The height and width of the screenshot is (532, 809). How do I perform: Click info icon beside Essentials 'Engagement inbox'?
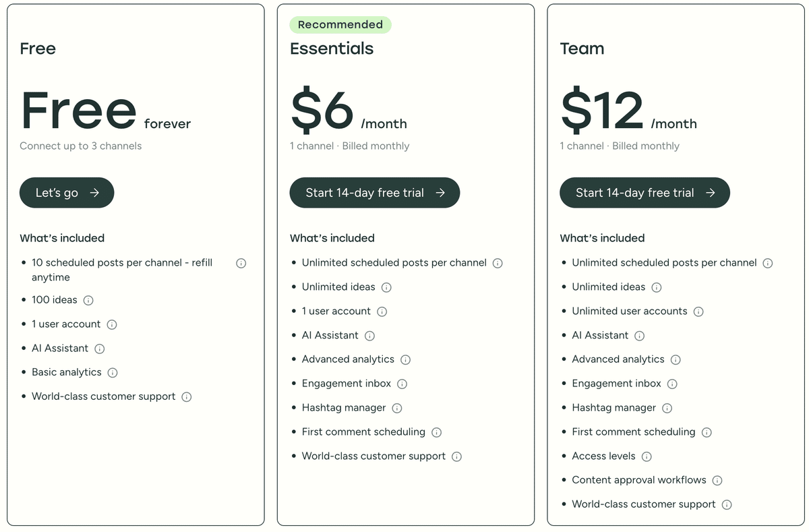(402, 384)
